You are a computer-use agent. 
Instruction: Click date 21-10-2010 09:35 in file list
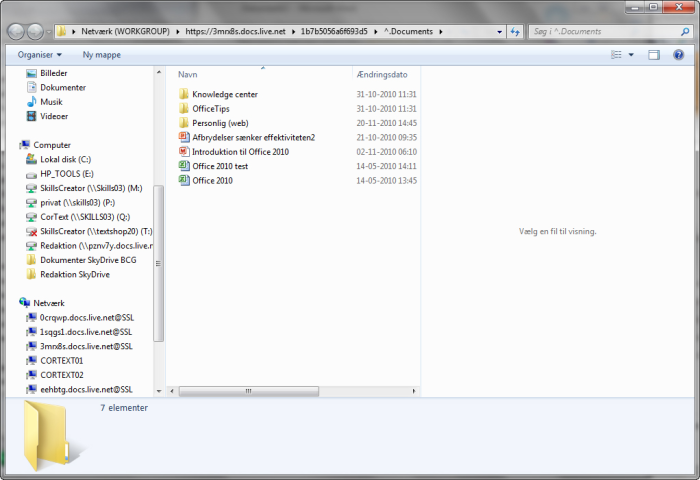(386, 138)
